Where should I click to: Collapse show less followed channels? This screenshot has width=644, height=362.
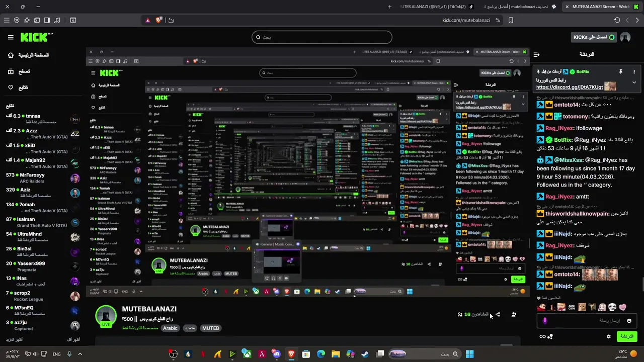pos(73,340)
